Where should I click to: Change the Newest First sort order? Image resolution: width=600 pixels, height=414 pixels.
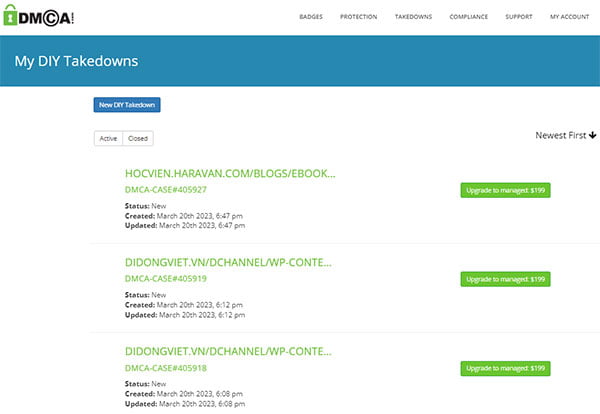566,135
